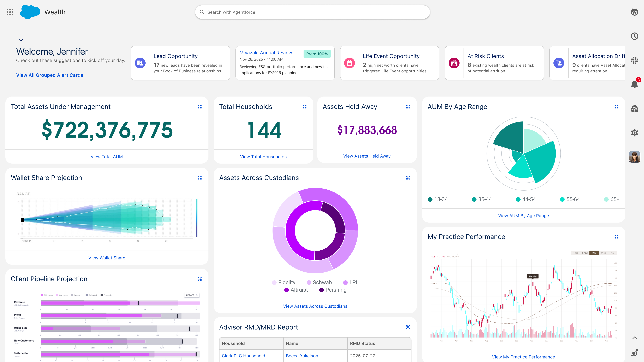Toggle the Schwab legend item
This screenshot has height=362, width=644.
pyautogui.click(x=319, y=282)
